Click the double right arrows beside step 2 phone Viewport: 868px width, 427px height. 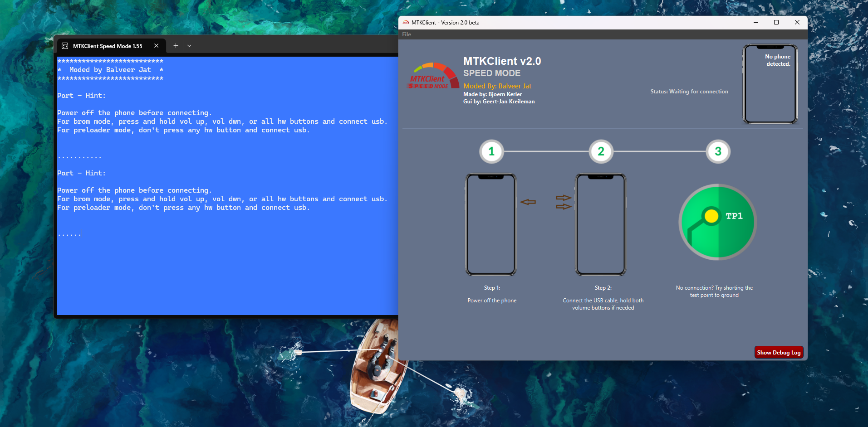coord(563,202)
